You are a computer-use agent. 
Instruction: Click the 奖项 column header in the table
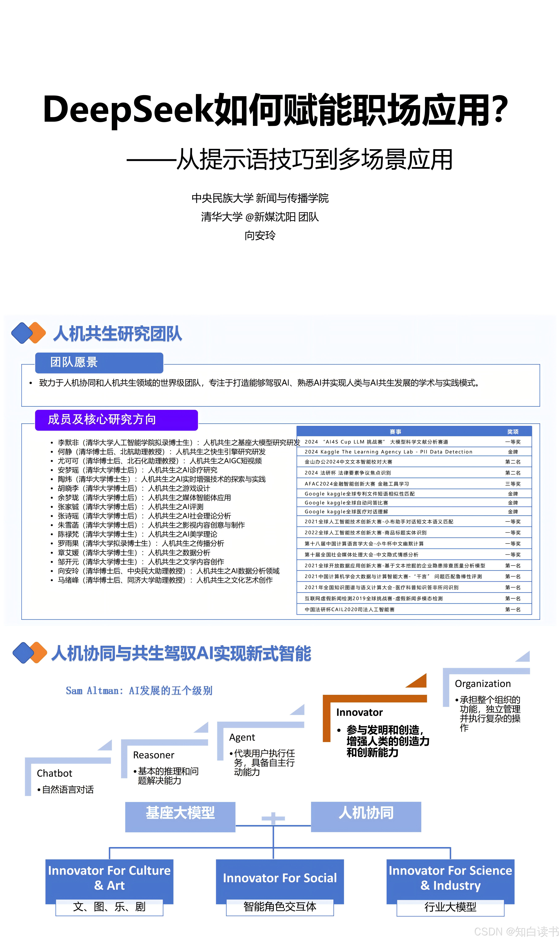[x=513, y=432]
